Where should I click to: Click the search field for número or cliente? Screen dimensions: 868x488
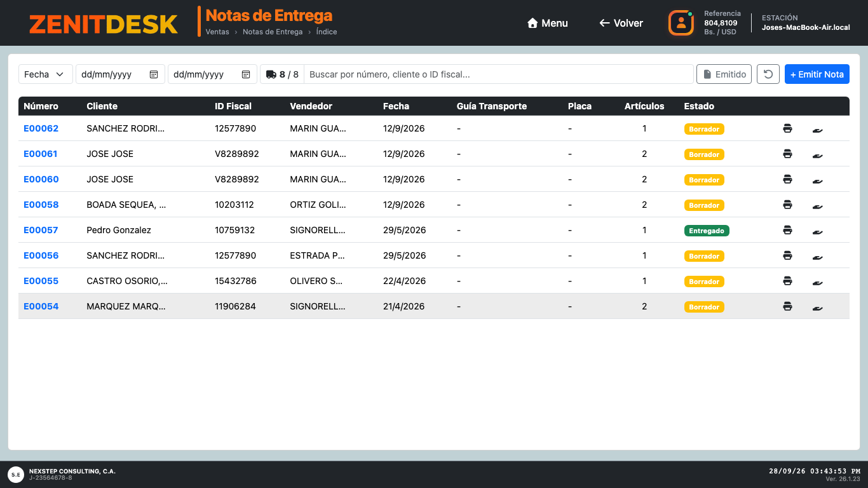click(499, 74)
